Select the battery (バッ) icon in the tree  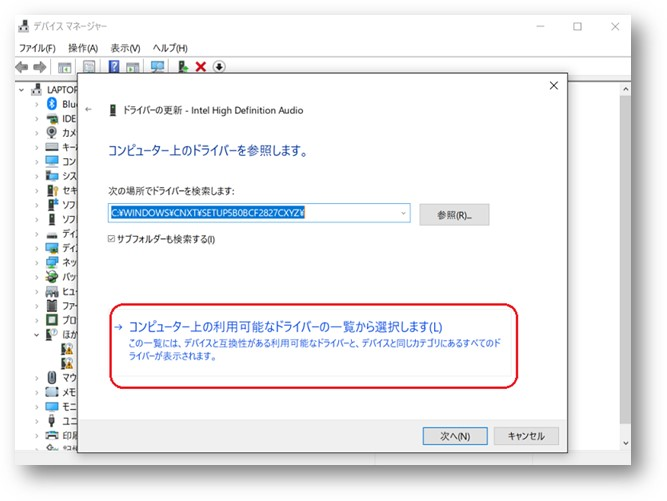52,276
